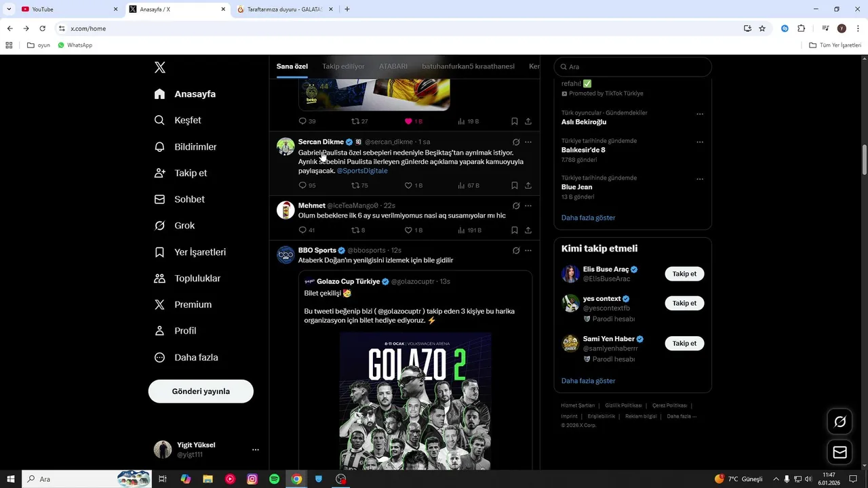Open Premium in sidebar

pos(183,305)
